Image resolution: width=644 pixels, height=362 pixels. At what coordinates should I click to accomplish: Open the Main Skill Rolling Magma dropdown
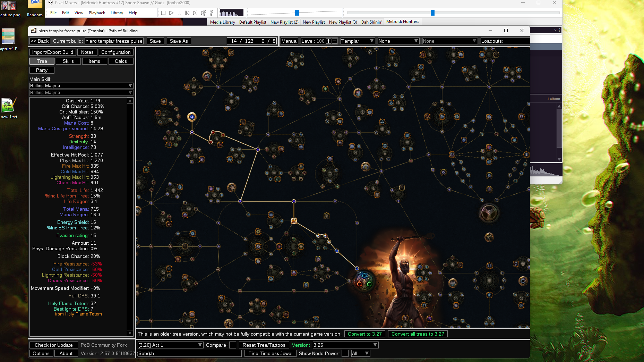[81, 86]
